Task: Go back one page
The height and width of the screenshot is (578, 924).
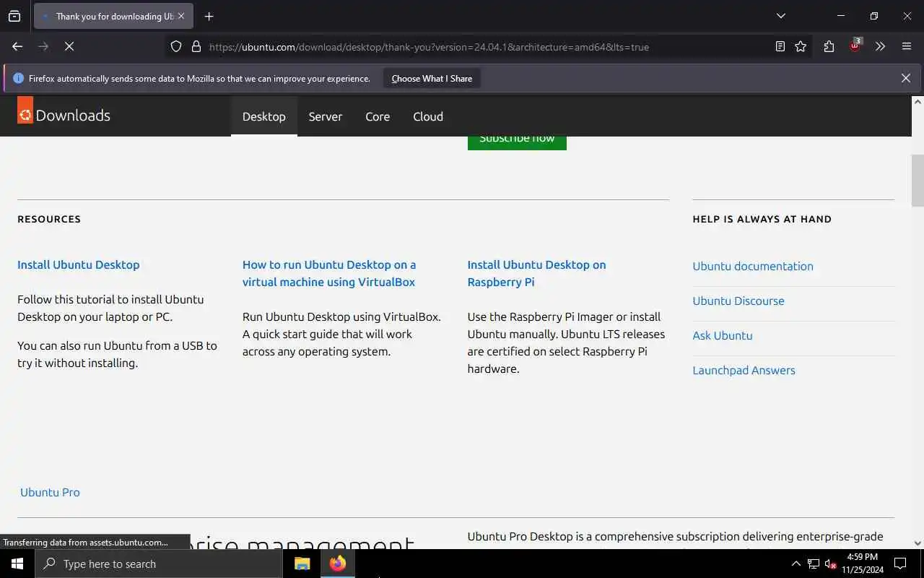Action: 17,46
